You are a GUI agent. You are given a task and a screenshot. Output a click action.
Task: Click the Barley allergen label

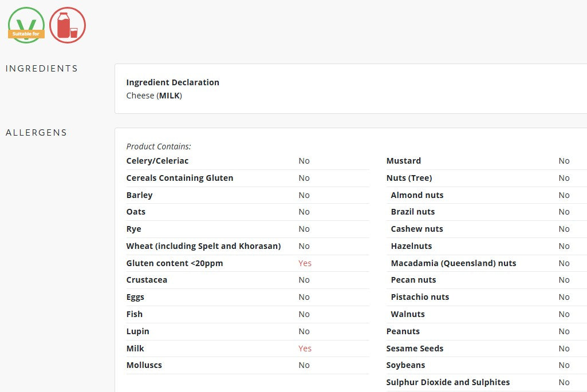[139, 195]
